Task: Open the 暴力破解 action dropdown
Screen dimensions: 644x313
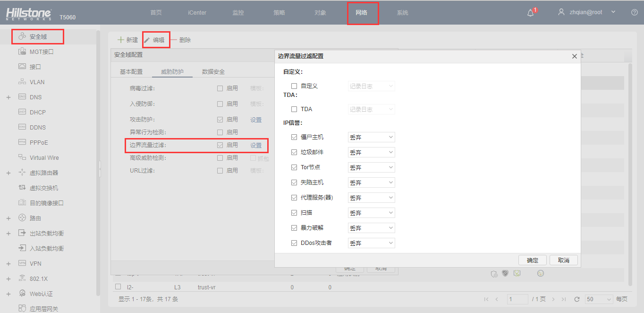Action: click(x=371, y=228)
